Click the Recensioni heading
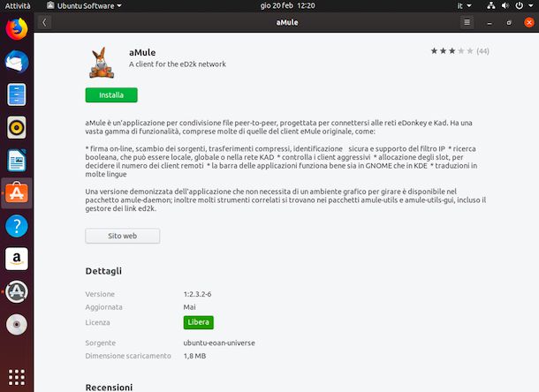The image size is (539, 392). (109, 388)
